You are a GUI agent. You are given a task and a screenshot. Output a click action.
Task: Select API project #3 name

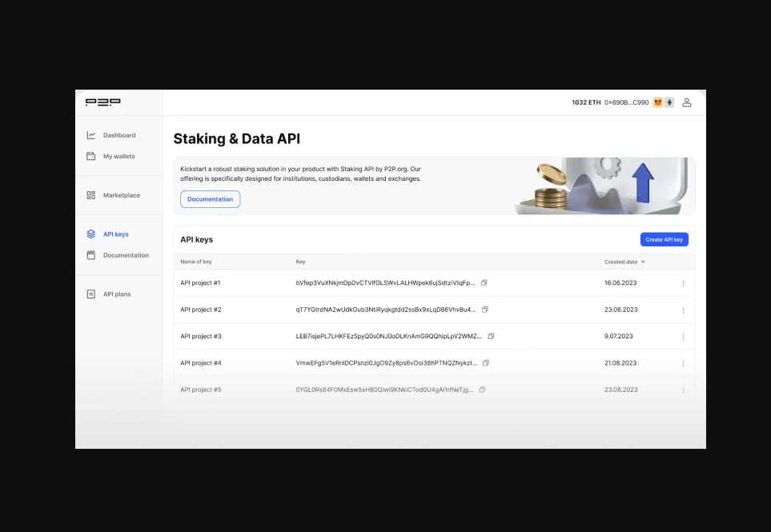pyautogui.click(x=201, y=336)
